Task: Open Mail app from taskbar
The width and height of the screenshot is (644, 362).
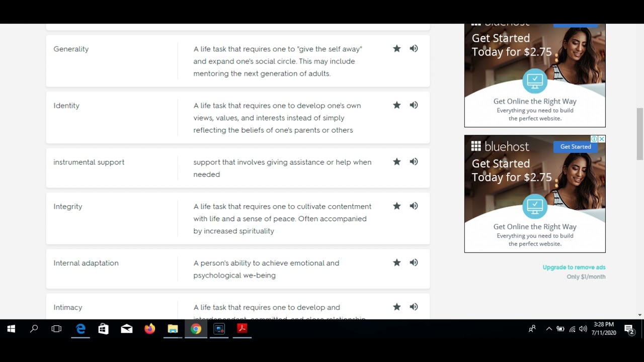Action: (x=127, y=329)
